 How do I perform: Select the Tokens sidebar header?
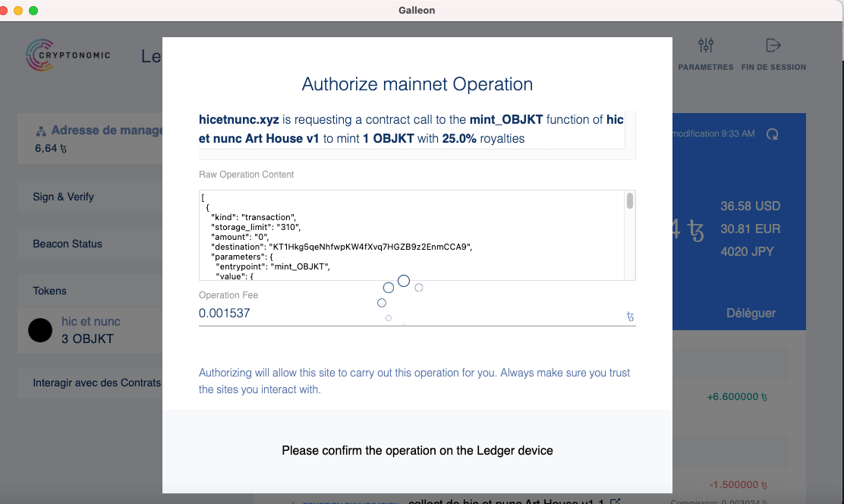pos(50,291)
